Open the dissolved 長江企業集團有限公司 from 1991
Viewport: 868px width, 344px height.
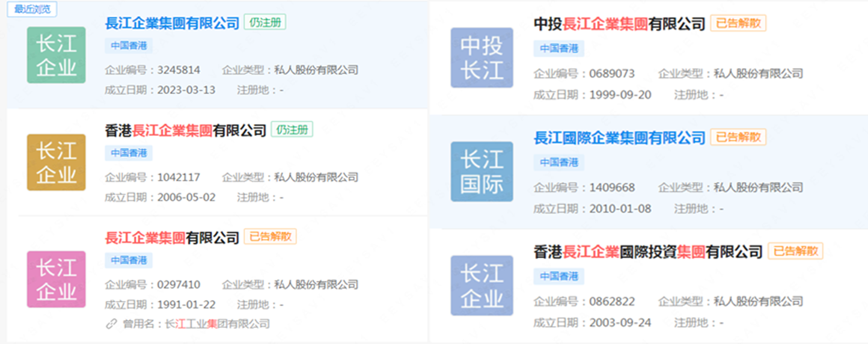(172, 238)
